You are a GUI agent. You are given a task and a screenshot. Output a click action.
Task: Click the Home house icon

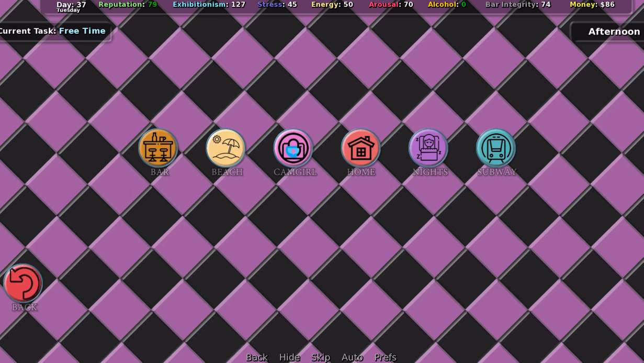tap(361, 148)
